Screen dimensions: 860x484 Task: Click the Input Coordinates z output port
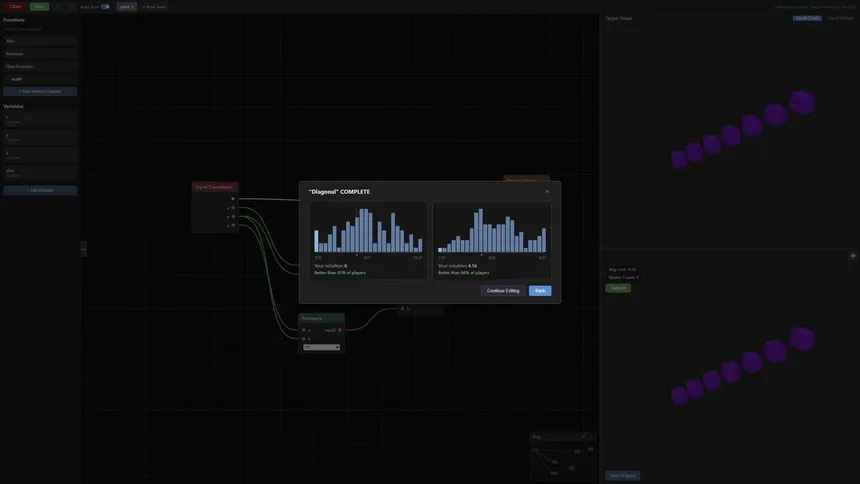(233, 225)
